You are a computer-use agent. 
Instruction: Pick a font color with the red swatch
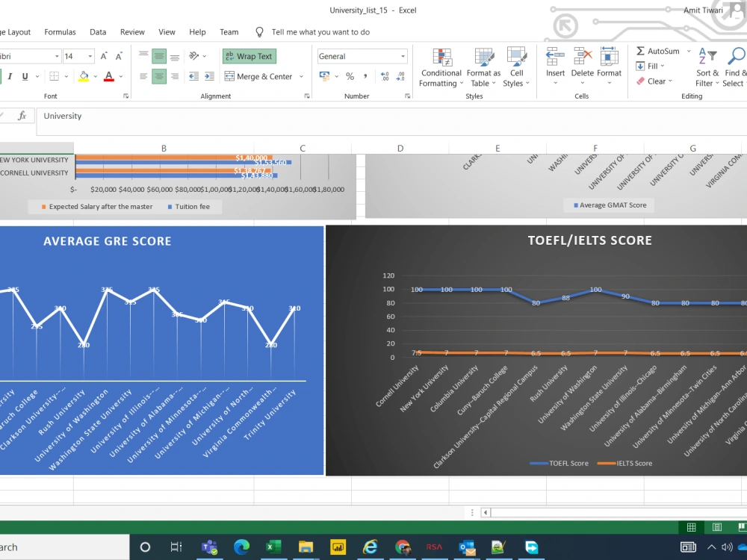tap(109, 76)
